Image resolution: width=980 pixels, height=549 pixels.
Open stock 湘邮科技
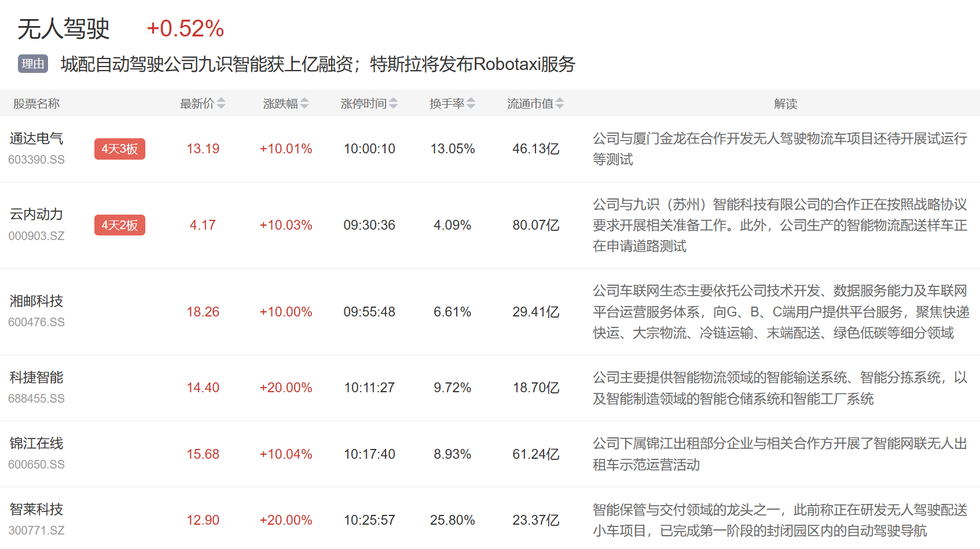click(36, 301)
